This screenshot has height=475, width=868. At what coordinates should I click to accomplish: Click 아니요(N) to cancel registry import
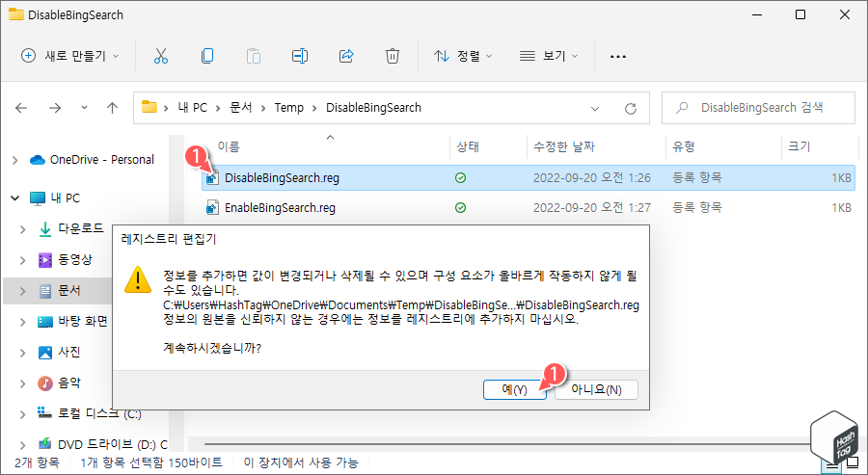596,390
